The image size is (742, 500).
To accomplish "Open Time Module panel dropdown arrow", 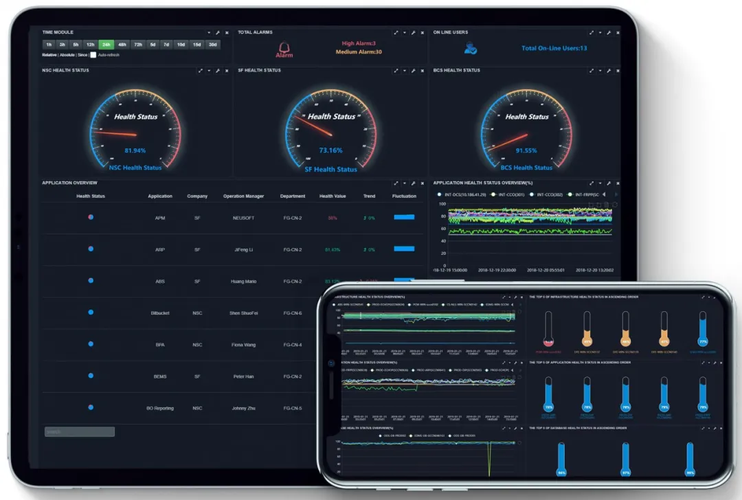I will [x=209, y=33].
